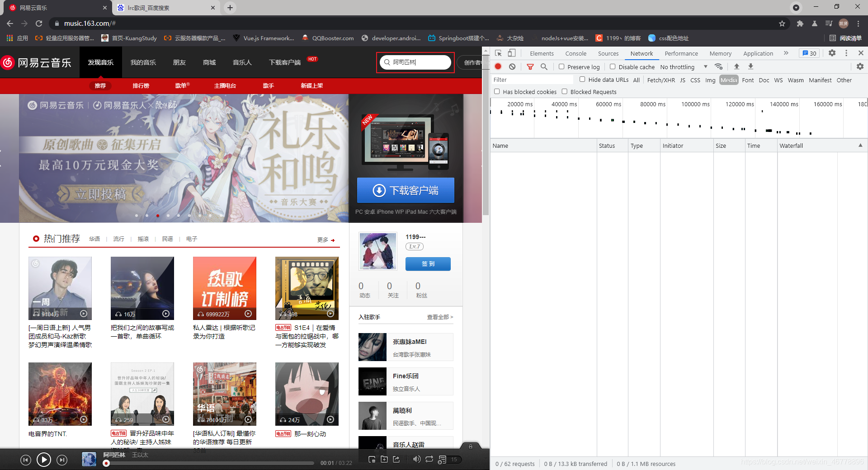Check Hide data URLs option
868x470 pixels.
point(582,80)
